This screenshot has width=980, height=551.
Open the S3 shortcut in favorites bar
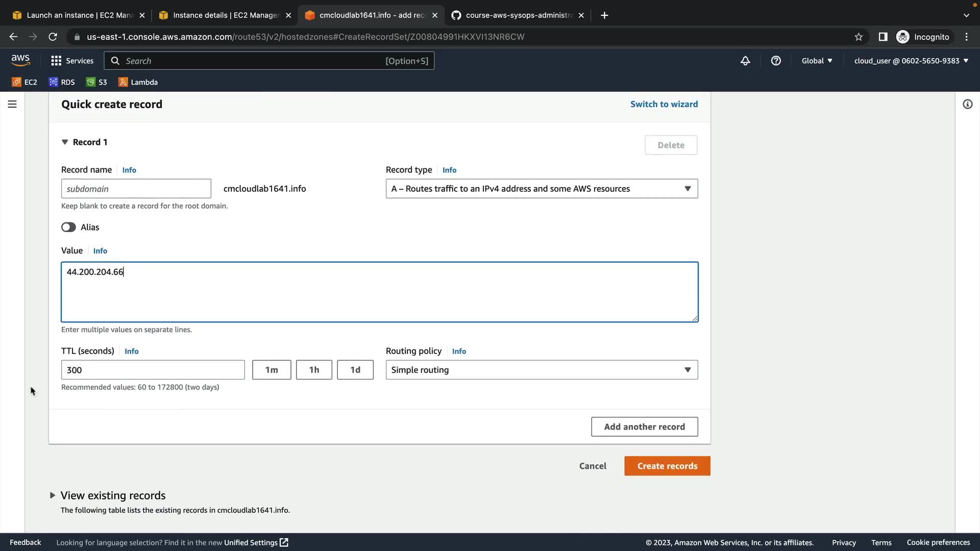click(96, 82)
